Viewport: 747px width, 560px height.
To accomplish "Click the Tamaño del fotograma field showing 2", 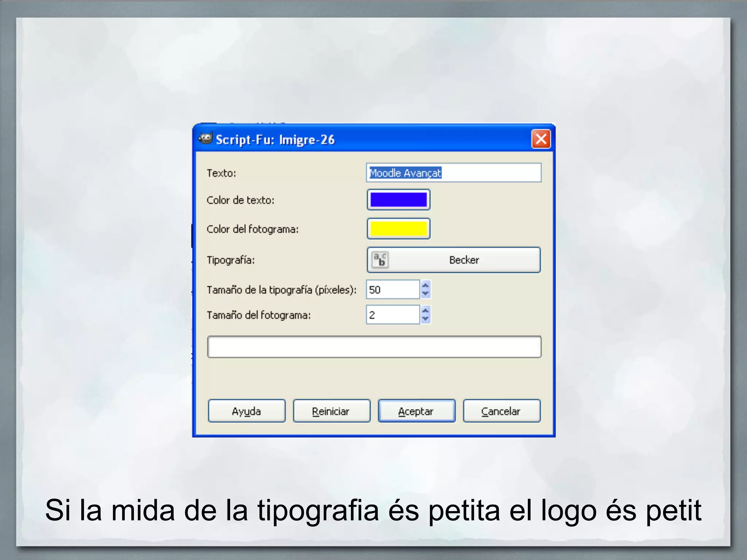I will pos(393,315).
